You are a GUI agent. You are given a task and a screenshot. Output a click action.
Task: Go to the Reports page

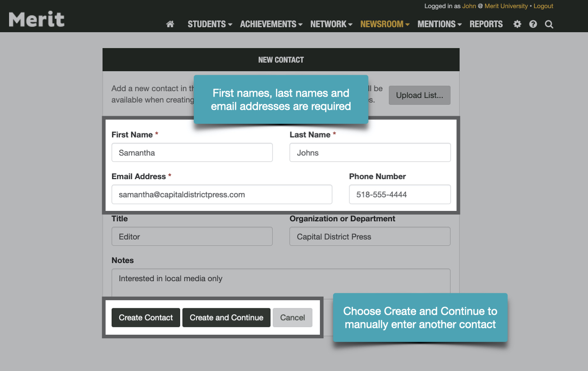[x=486, y=24]
